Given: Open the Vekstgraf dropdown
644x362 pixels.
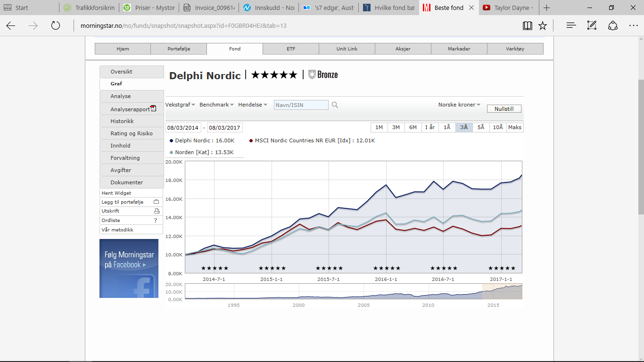Looking at the screenshot, I should click(x=181, y=105).
